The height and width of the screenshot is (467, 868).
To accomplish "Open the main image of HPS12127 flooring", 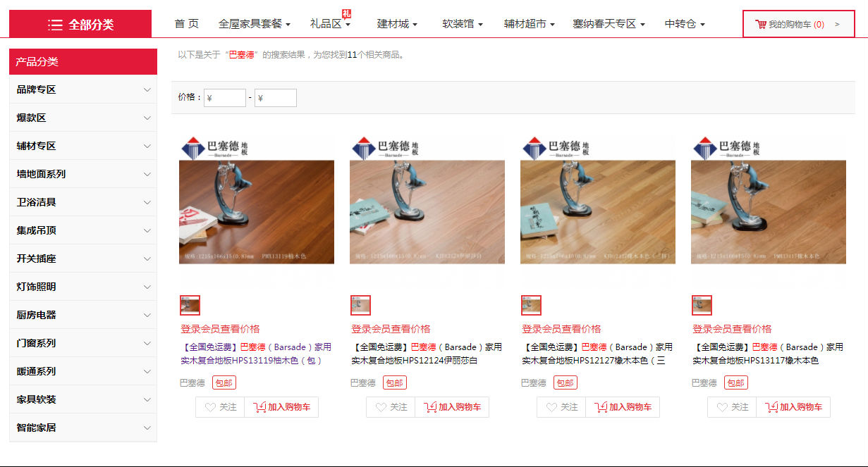I will (x=598, y=212).
